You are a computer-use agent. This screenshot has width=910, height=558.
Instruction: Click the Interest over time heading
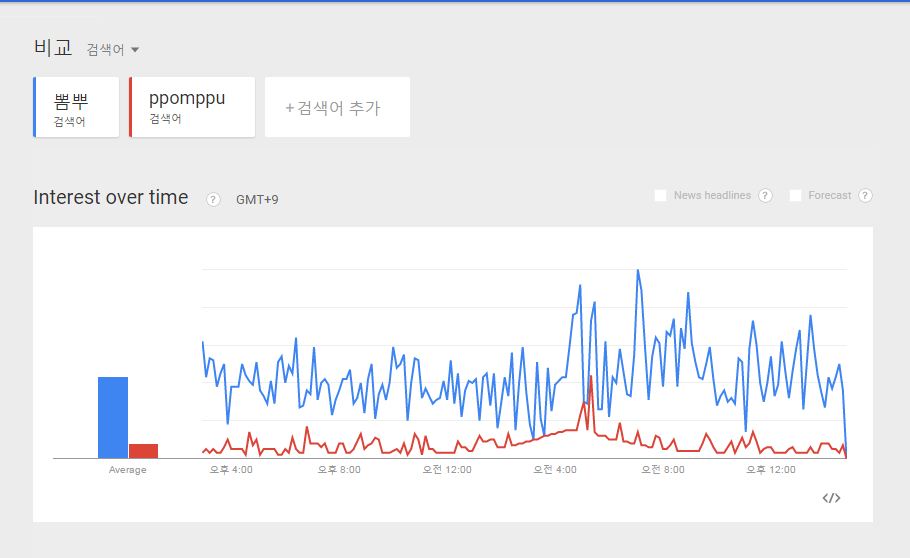(111, 198)
